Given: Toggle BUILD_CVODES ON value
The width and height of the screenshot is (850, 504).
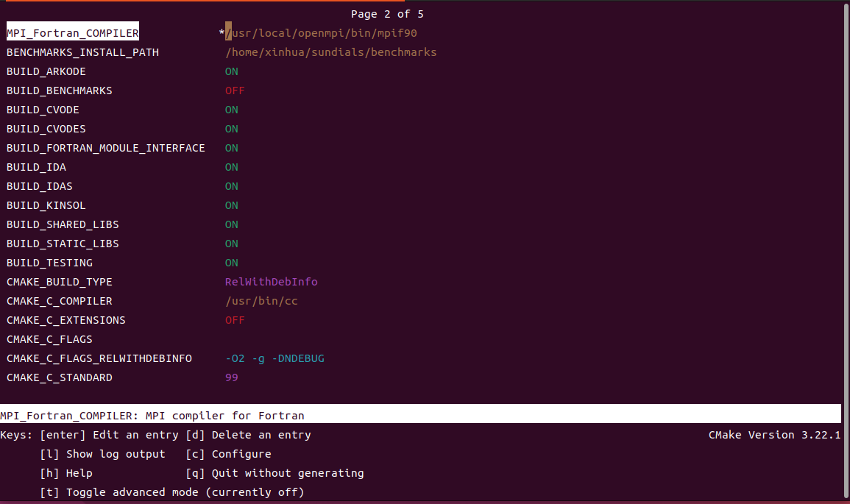Looking at the screenshot, I should pyautogui.click(x=232, y=129).
